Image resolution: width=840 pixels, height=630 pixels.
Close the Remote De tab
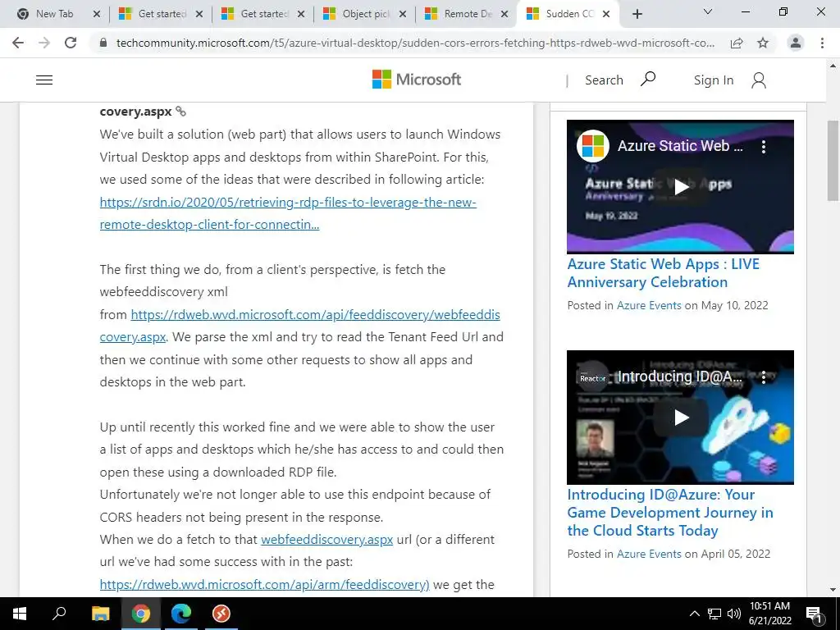click(x=504, y=14)
